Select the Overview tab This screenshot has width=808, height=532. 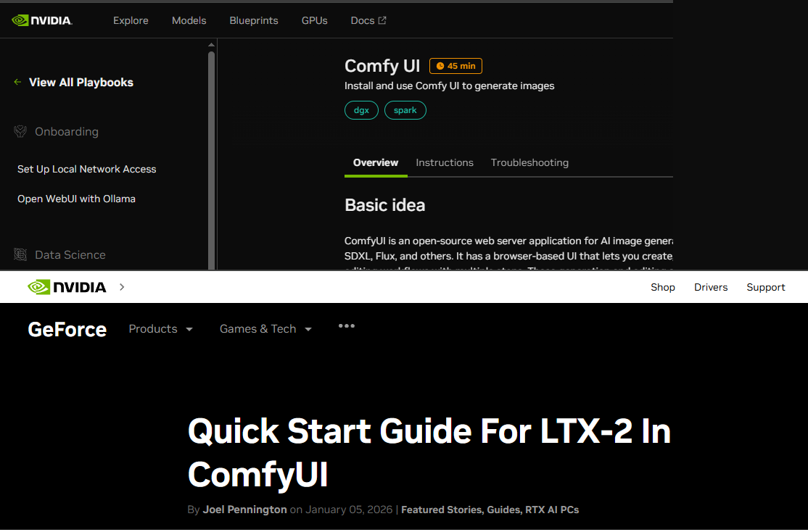tap(376, 163)
